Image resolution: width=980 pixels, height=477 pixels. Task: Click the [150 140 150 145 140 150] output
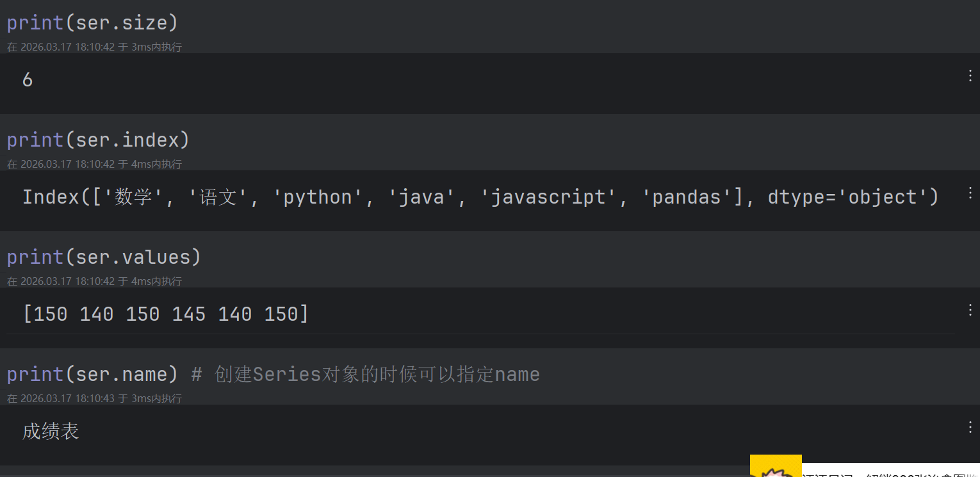coord(165,314)
